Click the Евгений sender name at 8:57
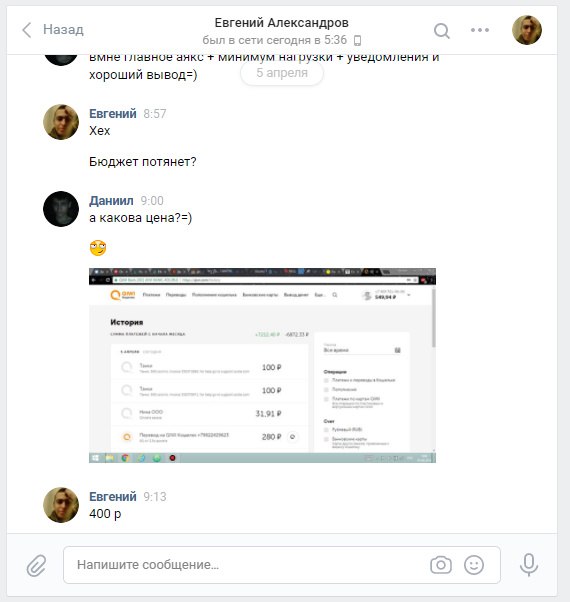This screenshot has width=570, height=602. [x=112, y=114]
